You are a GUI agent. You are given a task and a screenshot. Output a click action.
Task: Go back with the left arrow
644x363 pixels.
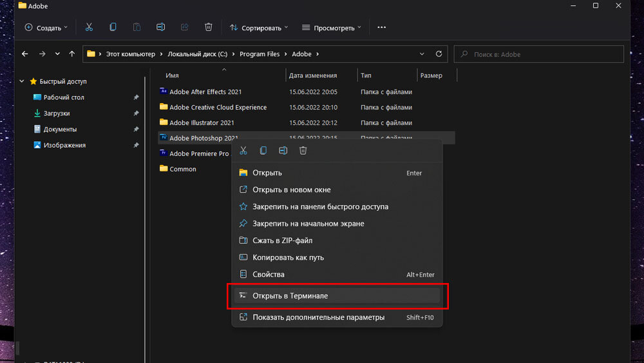click(25, 54)
